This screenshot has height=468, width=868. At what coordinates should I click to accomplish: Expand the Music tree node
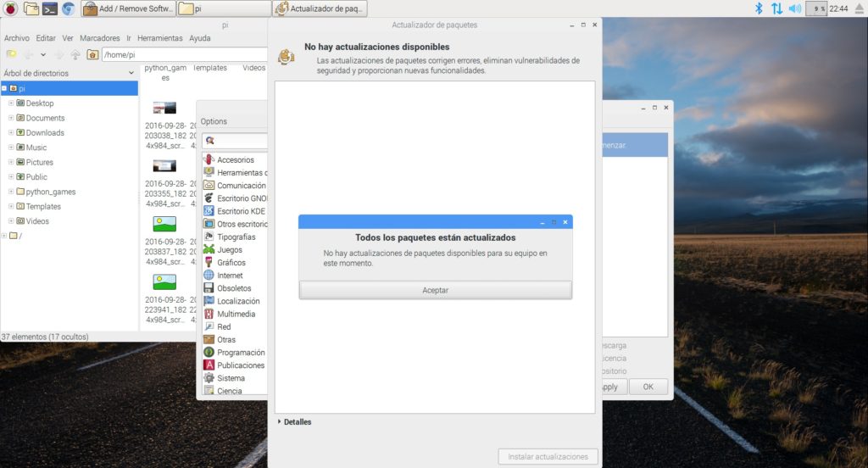point(10,148)
